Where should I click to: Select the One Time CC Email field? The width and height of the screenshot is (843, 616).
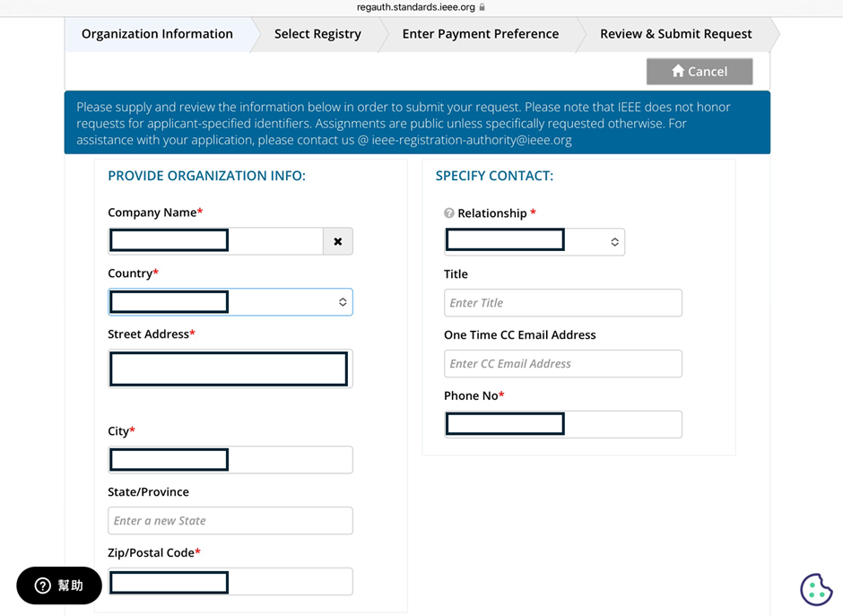562,364
